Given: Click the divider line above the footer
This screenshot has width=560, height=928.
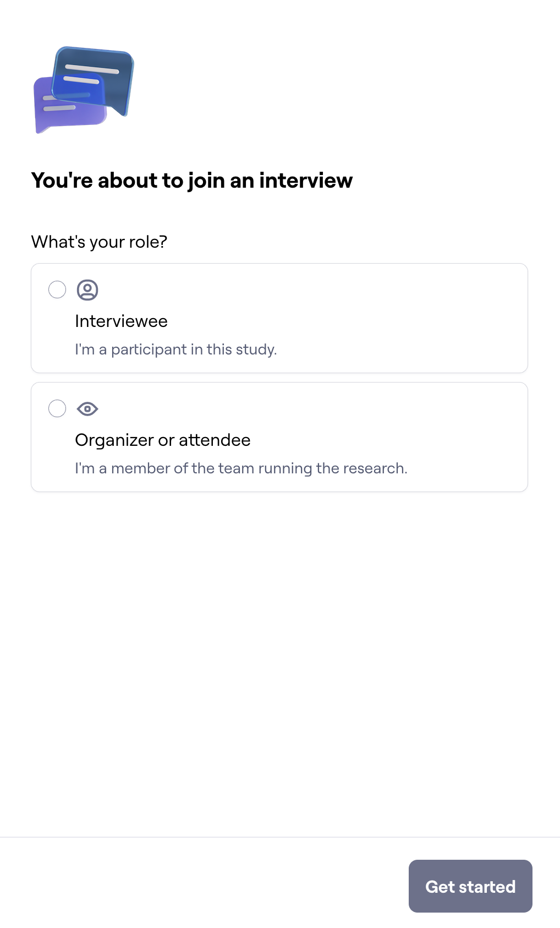Looking at the screenshot, I should pyautogui.click(x=279, y=837).
